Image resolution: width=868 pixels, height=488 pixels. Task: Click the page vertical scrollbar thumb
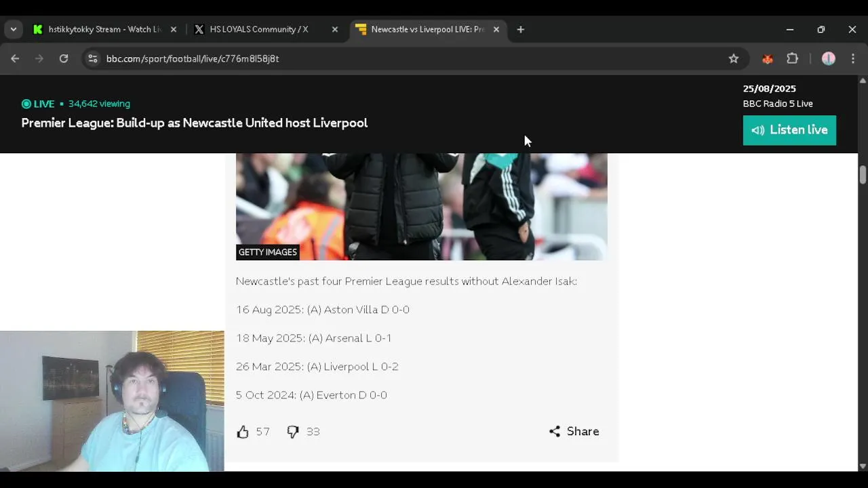pyautogui.click(x=863, y=174)
